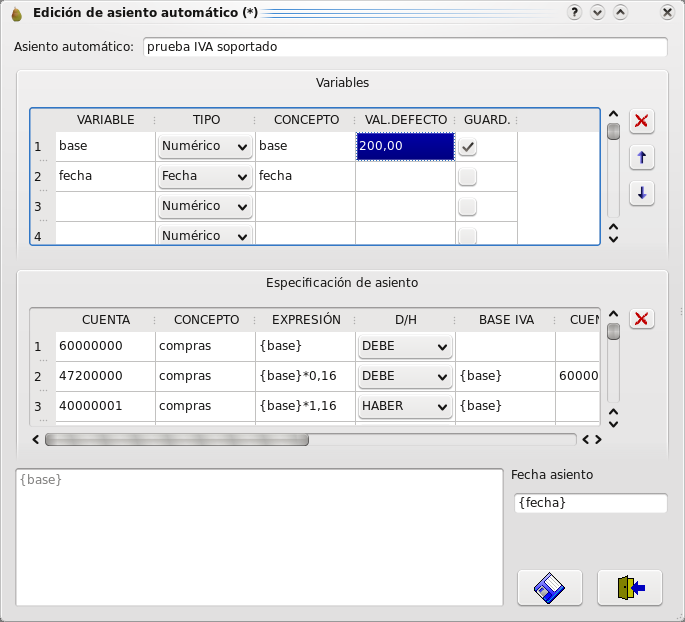The height and width of the screenshot is (622, 685).
Task: Click the large {base} text area
Action: (259, 537)
